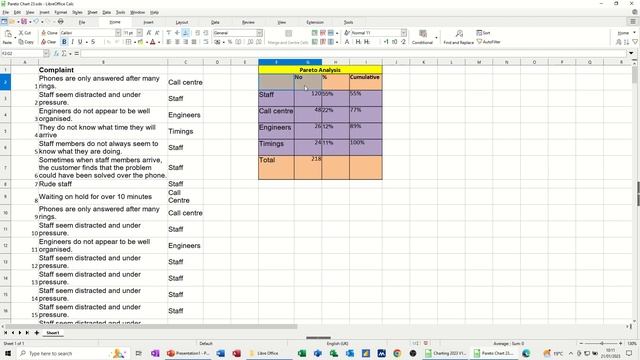
Task: Toggle Centre Horizontally alignment
Action: [x=177, y=42]
